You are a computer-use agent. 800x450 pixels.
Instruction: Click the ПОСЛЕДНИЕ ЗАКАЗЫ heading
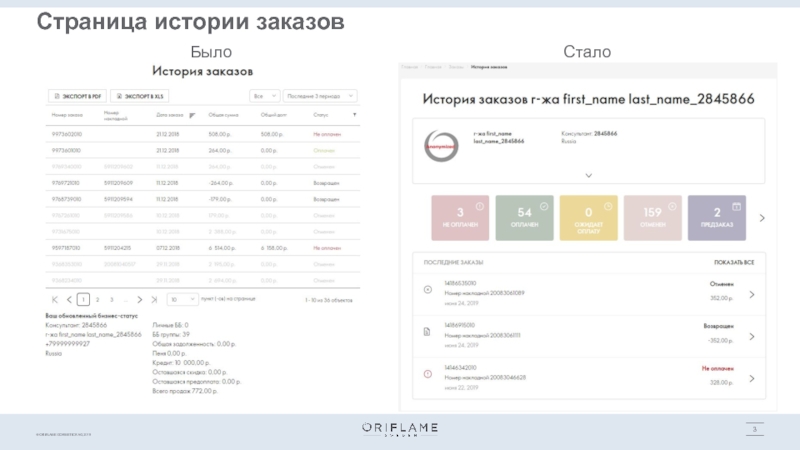coord(453,262)
